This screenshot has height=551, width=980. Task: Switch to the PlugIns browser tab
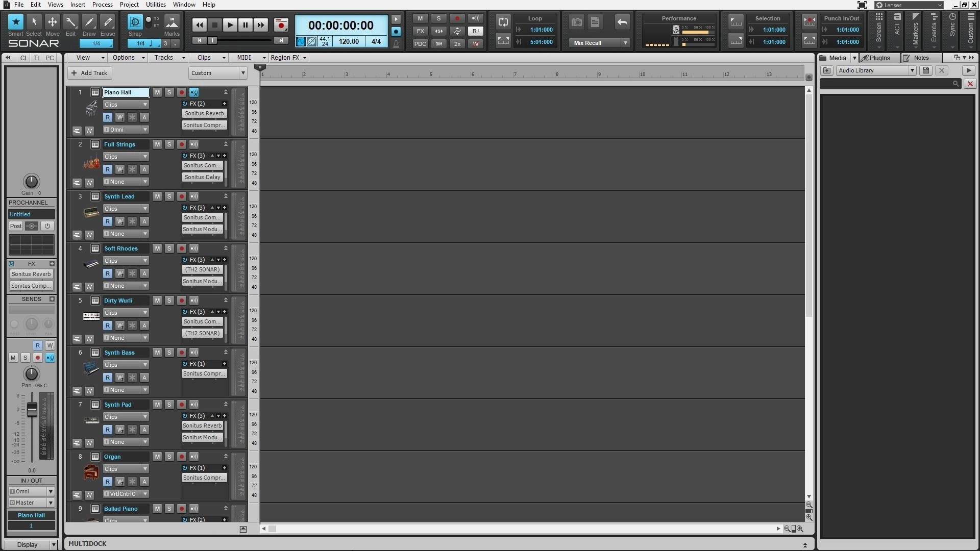[880, 58]
